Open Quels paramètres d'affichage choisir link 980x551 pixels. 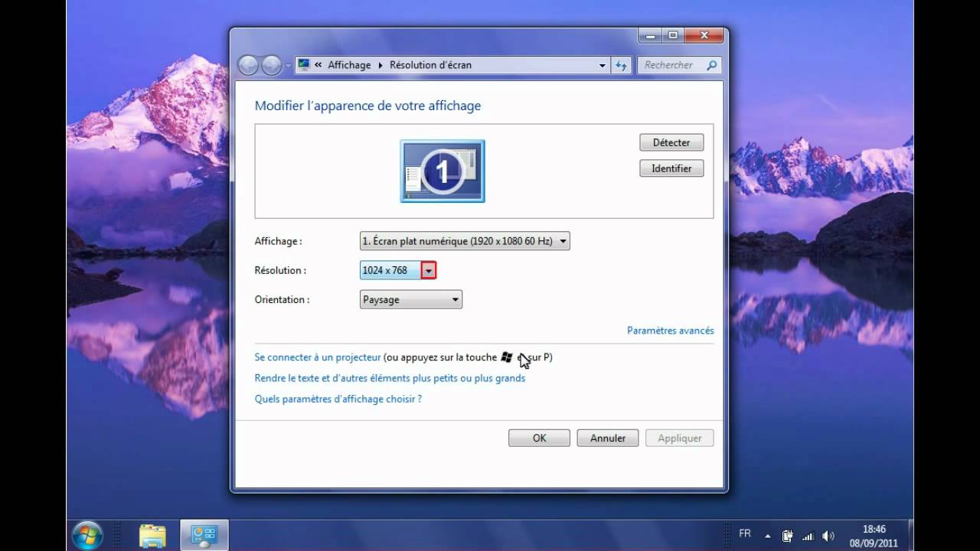click(x=338, y=399)
